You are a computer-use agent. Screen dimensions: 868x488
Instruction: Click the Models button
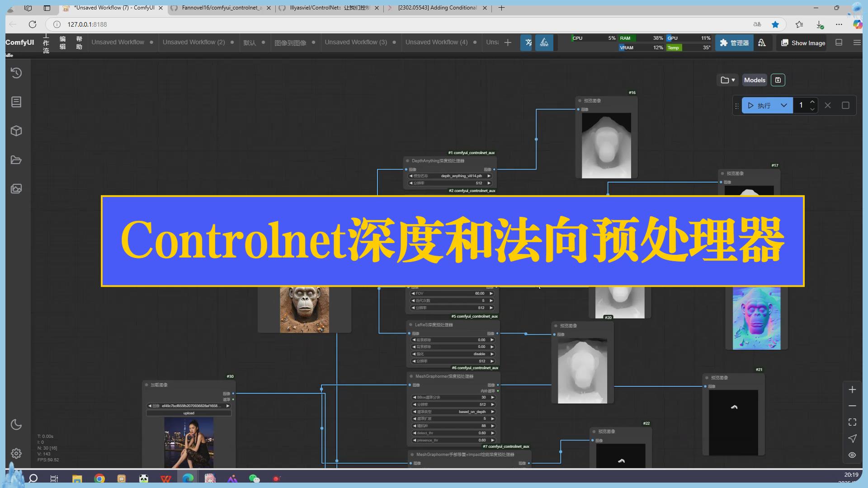coord(755,80)
